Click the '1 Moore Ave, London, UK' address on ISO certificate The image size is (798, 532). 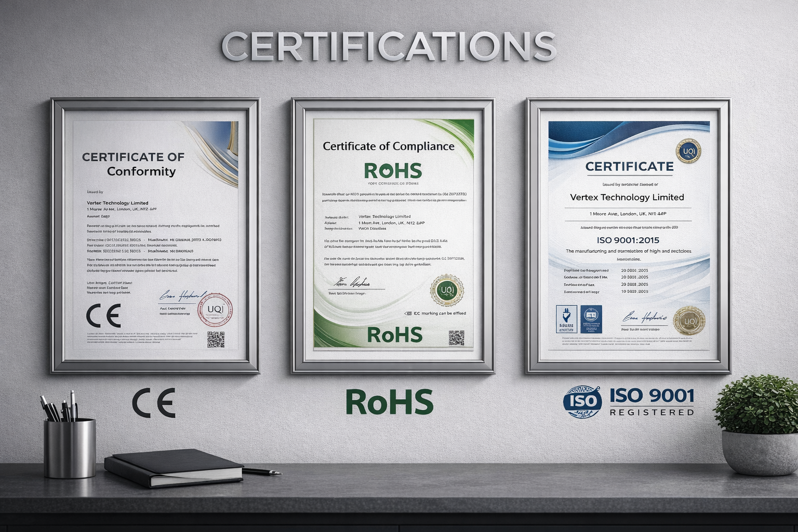628,214
